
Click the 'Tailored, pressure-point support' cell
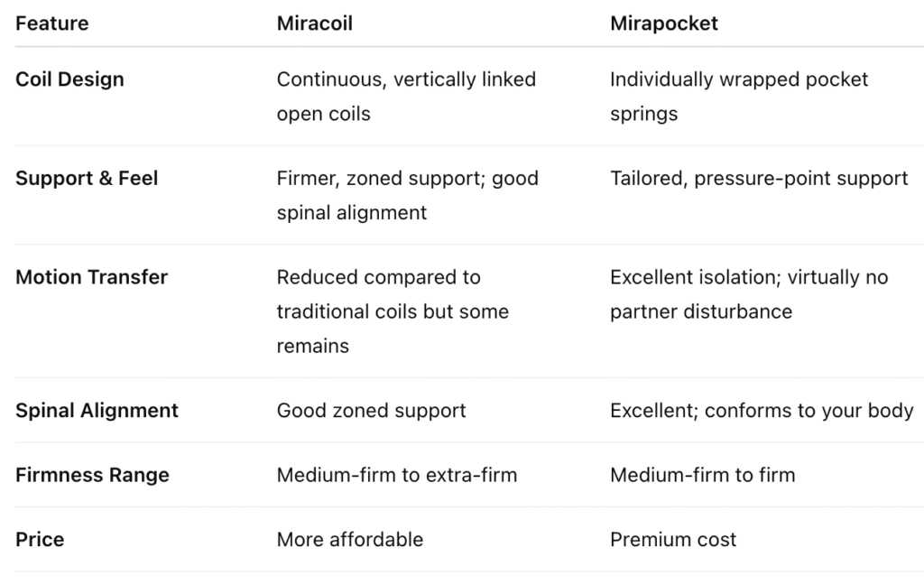point(758,178)
